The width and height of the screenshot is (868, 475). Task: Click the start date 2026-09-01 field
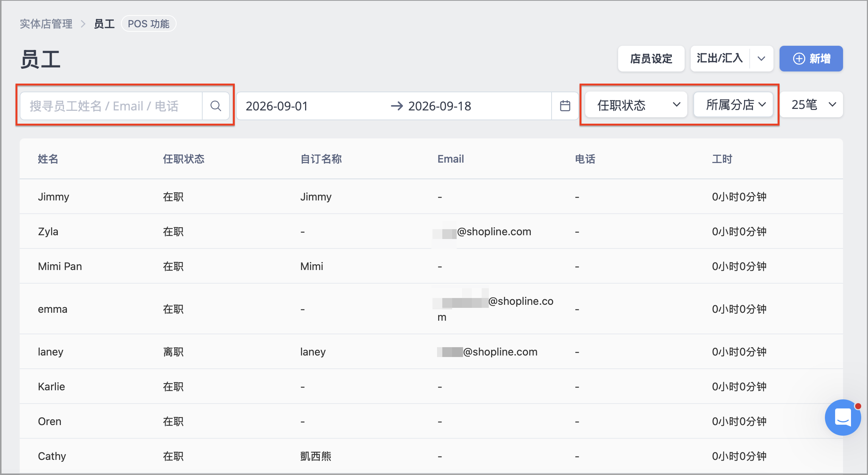pyautogui.click(x=277, y=106)
